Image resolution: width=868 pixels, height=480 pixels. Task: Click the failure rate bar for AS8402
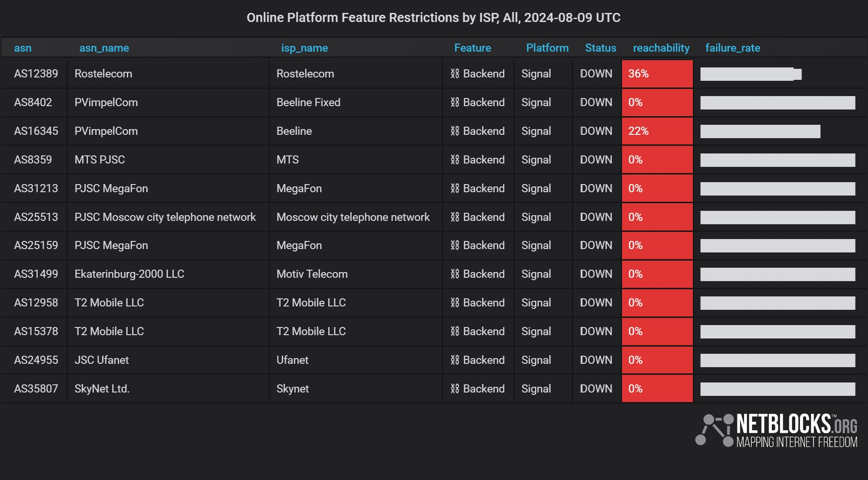(x=778, y=103)
